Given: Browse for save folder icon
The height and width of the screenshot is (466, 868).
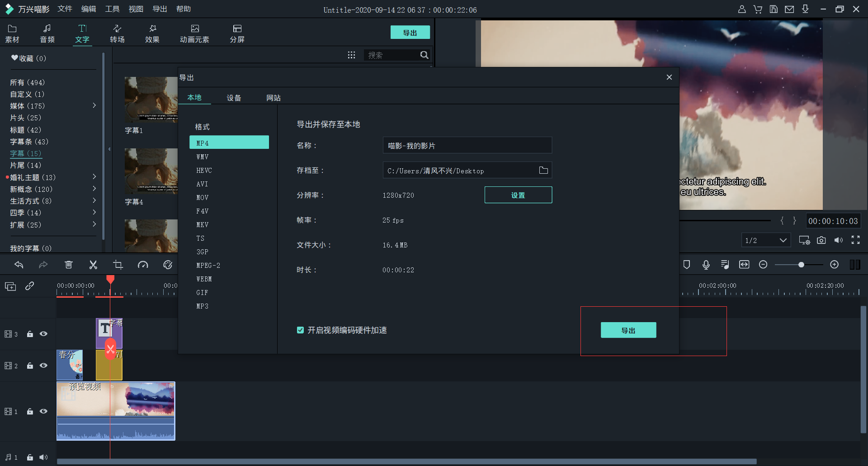Looking at the screenshot, I should 543,170.
